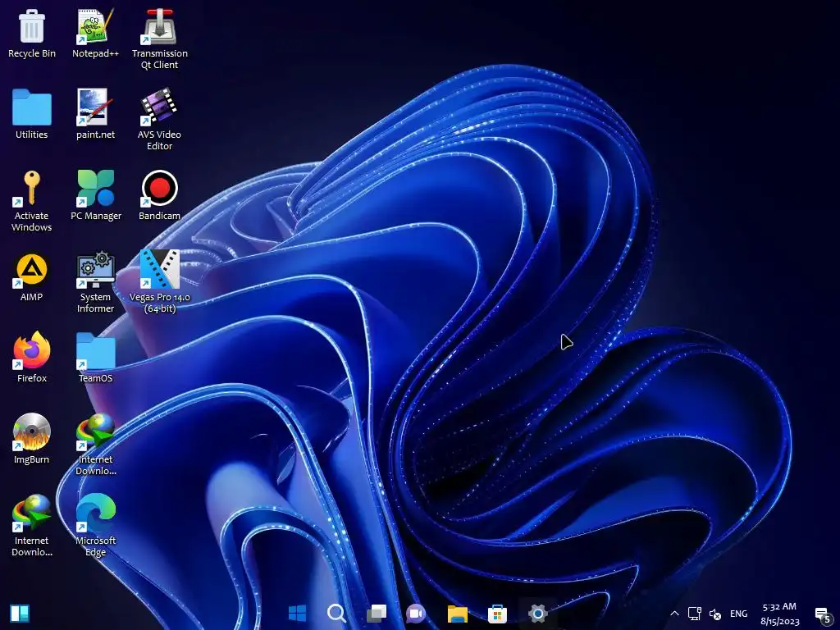Open notification center with 5 notifications
This screenshot has width=840, height=630.
[824, 615]
